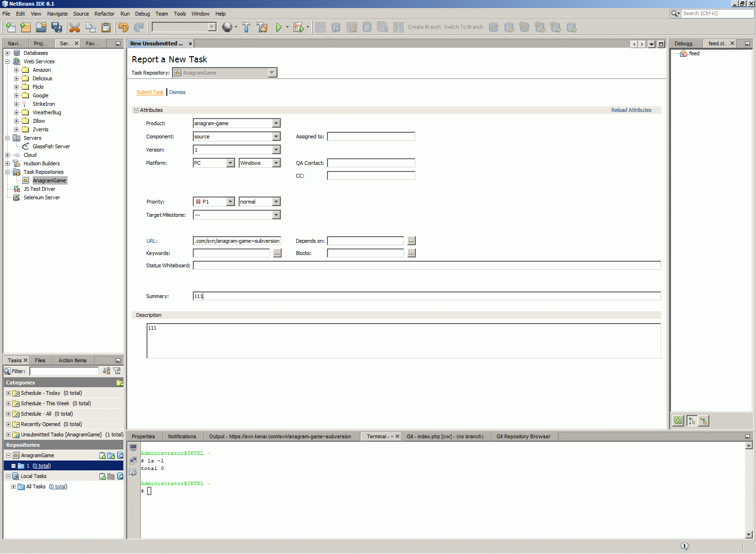This screenshot has width=756, height=554.
Task: Click the Clean and Build icon
Action: (262, 27)
